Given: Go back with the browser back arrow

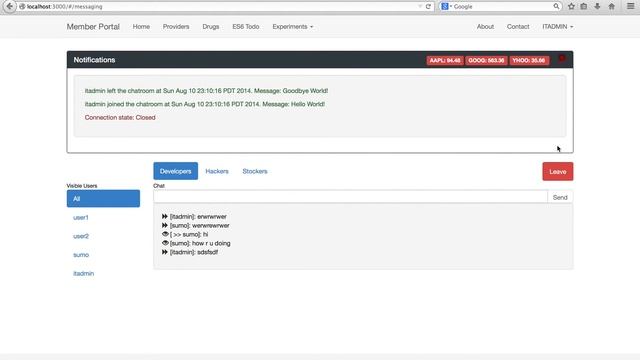Looking at the screenshot, I should tap(9, 7).
